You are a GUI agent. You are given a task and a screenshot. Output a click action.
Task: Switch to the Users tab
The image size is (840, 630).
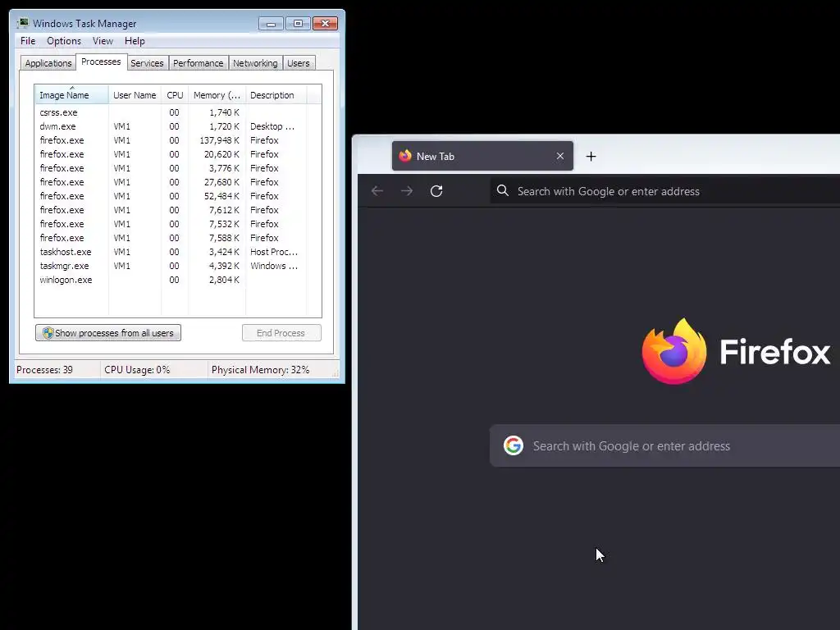[298, 63]
